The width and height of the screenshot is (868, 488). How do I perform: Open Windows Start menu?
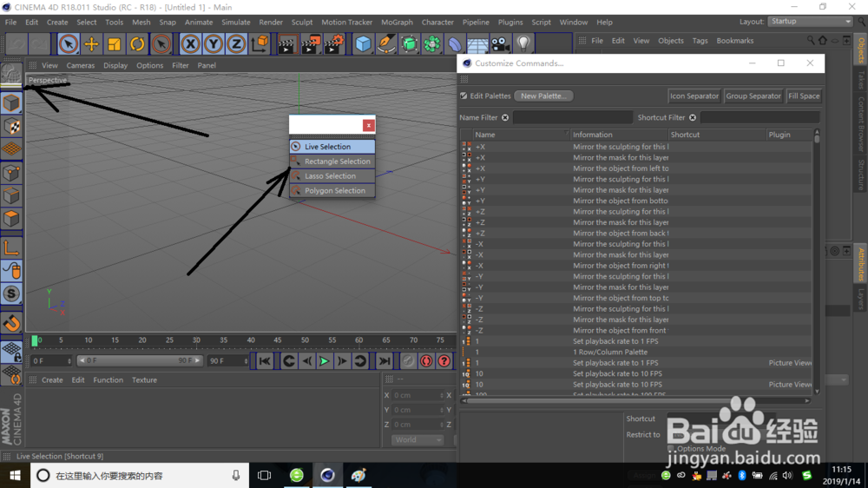point(15,475)
